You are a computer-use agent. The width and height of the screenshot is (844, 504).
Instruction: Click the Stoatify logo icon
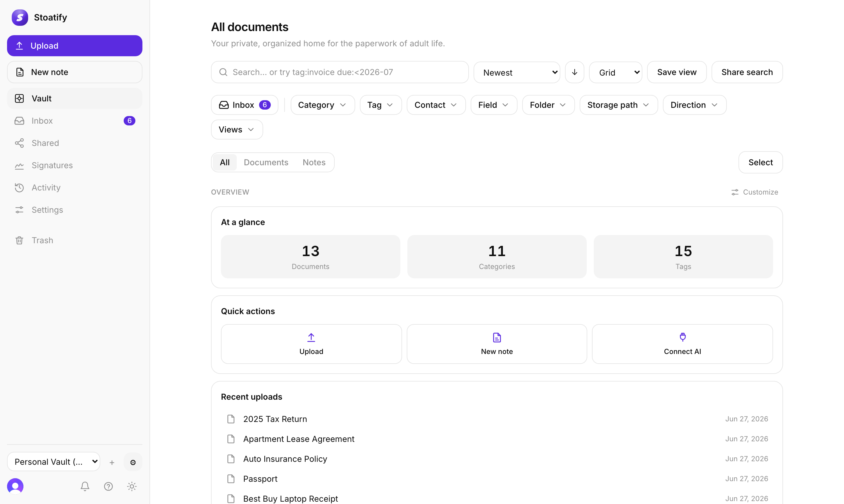20,17
